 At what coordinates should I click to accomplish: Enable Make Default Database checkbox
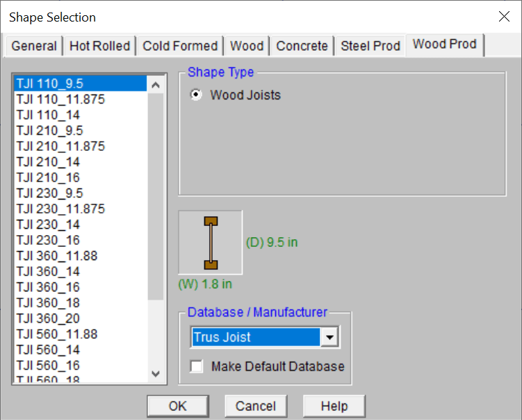coord(197,366)
